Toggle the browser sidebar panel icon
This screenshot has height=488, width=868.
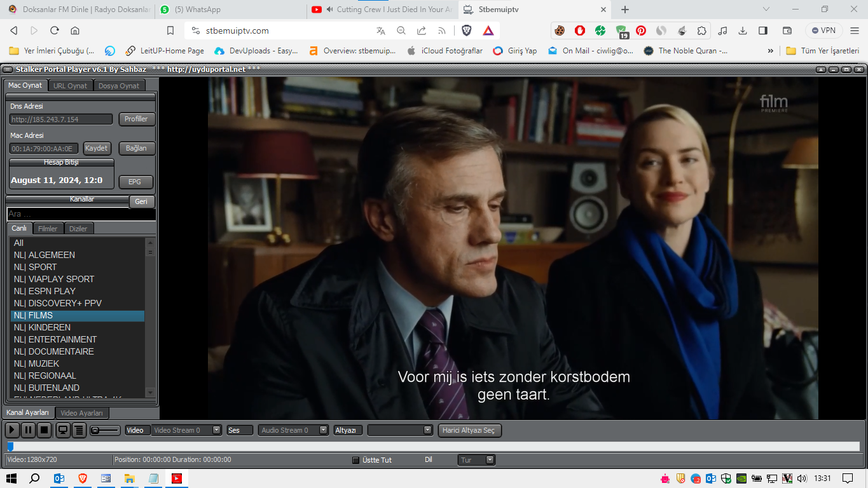pos(763,30)
